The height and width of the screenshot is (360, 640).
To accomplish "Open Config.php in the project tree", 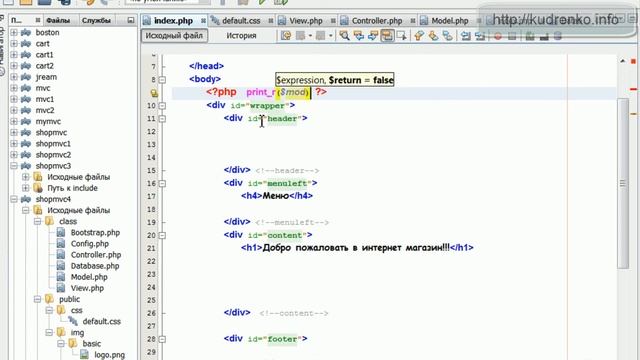I will [89, 244].
